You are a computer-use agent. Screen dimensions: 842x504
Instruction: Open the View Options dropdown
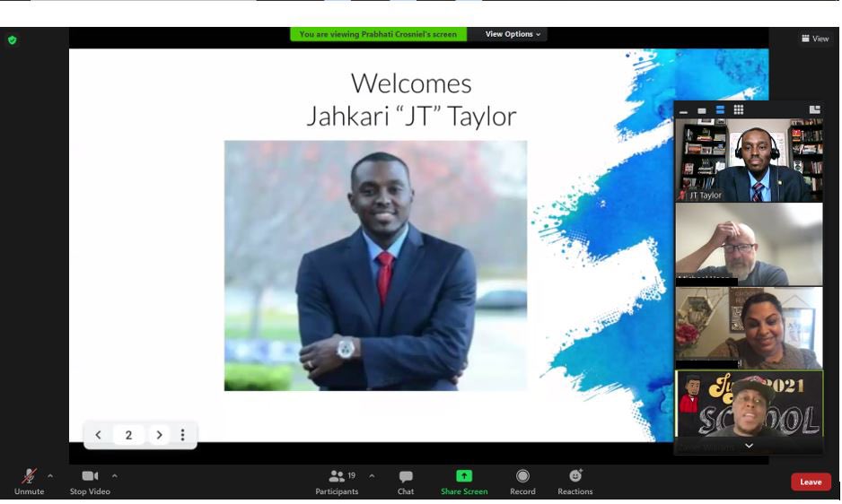(x=513, y=34)
